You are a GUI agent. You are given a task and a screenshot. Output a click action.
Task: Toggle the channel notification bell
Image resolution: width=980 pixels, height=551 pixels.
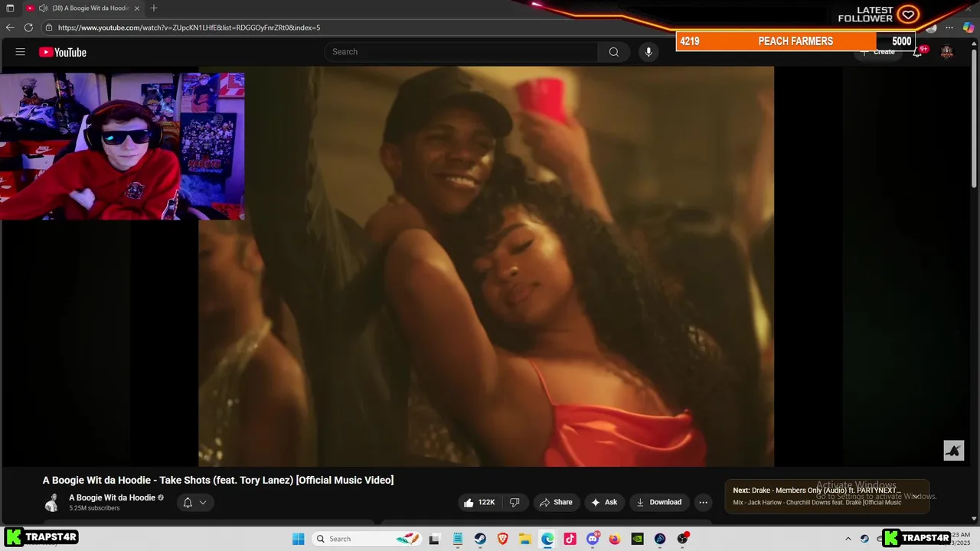[188, 503]
